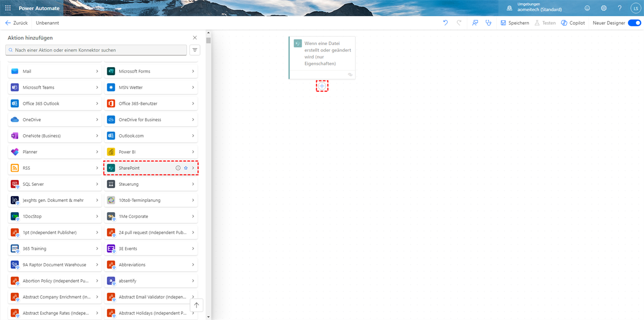This screenshot has height=320, width=644.
Task: Click the Unbenannt flow name
Action: pos(47,23)
